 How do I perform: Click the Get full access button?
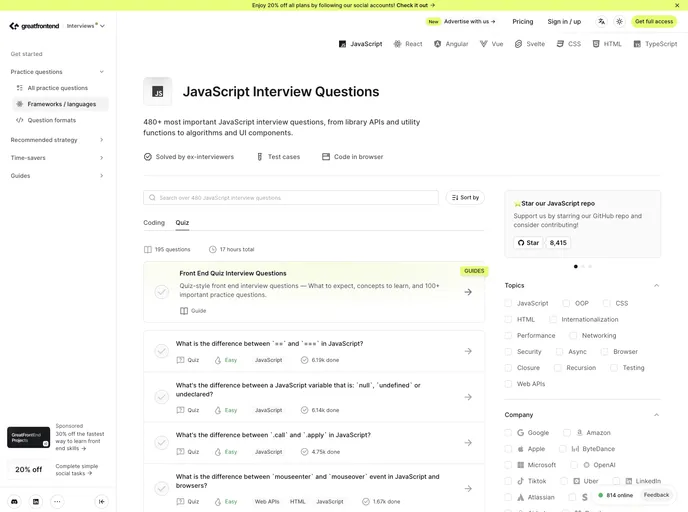coord(654,21)
